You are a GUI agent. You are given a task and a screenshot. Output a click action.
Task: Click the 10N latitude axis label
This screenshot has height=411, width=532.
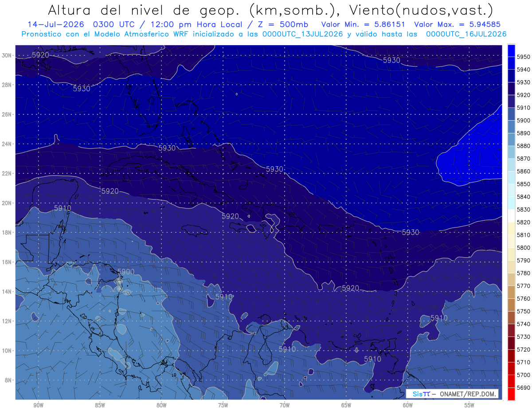(x=7, y=351)
